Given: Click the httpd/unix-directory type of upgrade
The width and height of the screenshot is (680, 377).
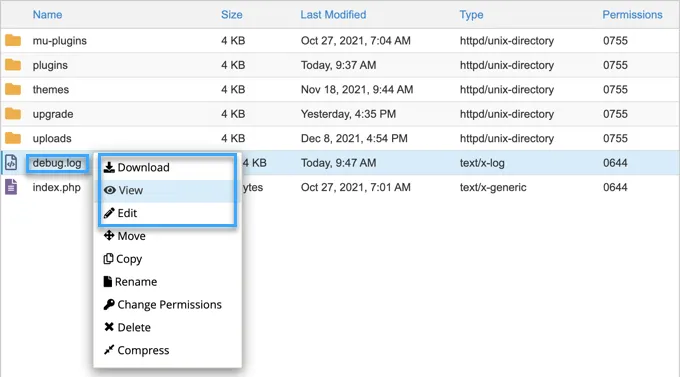Looking at the screenshot, I should [507, 114].
